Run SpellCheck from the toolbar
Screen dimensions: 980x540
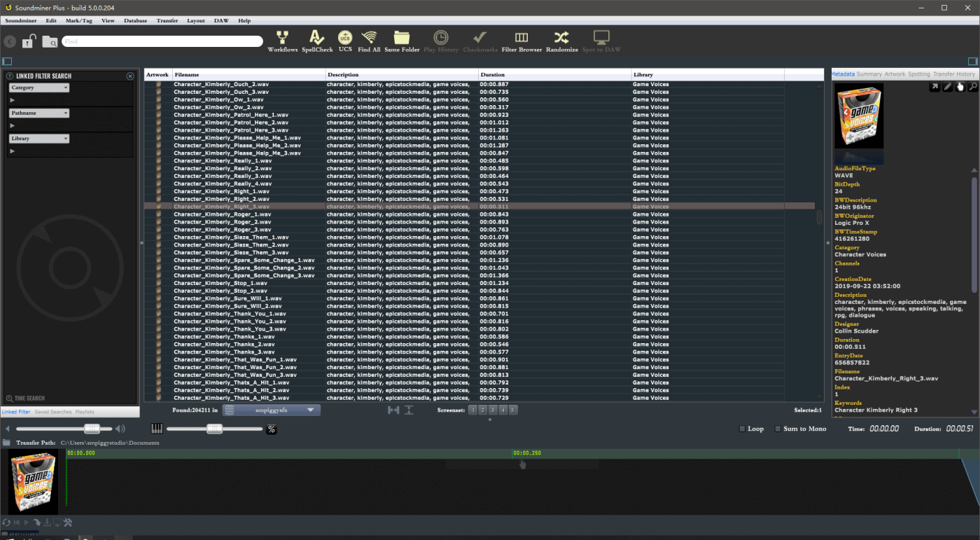pyautogui.click(x=317, y=41)
